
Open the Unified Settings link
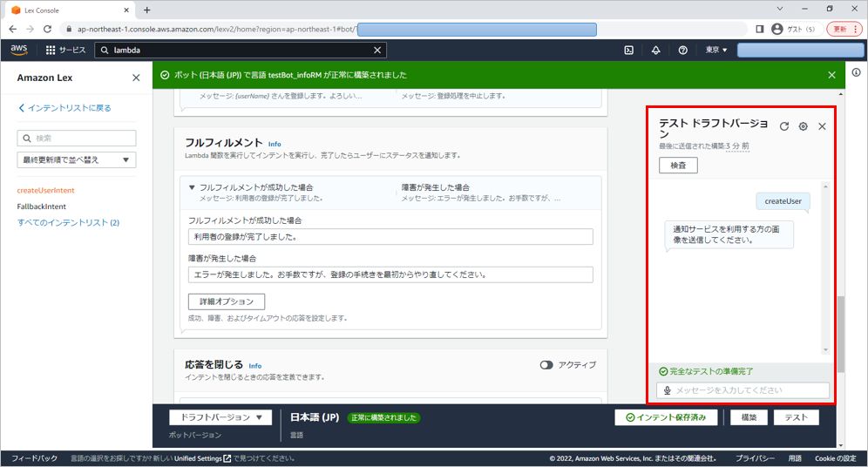click(x=202, y=458)
